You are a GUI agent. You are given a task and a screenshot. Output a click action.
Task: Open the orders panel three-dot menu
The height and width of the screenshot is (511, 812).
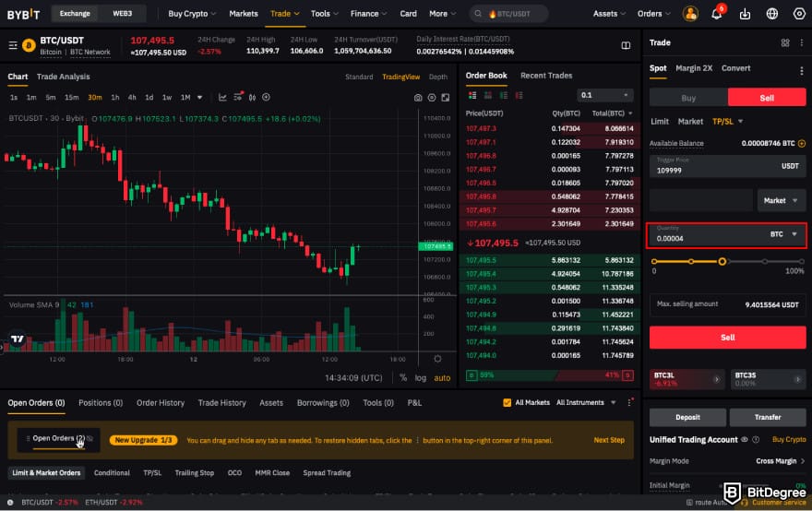629,402
